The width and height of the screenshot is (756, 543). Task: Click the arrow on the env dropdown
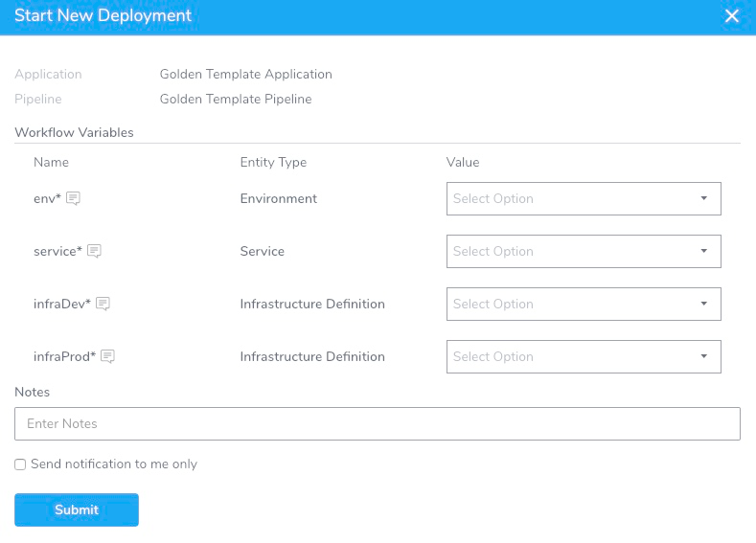point(704,198)
